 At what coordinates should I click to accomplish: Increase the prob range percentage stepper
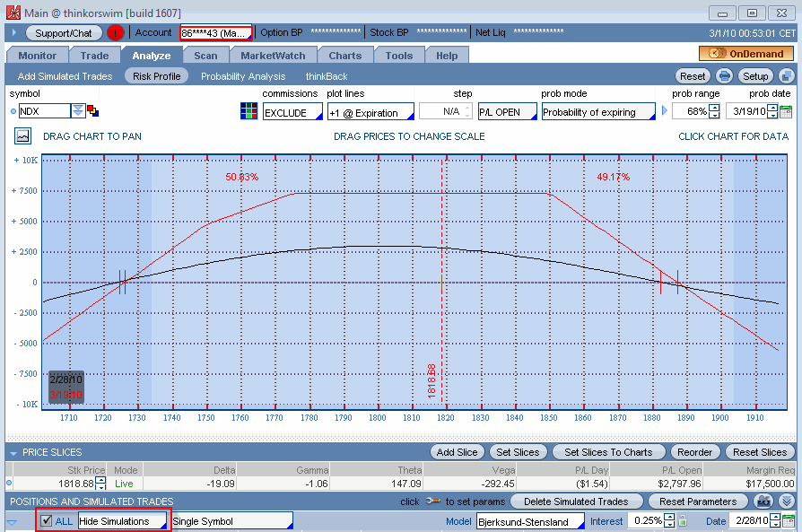coord(714,108)
